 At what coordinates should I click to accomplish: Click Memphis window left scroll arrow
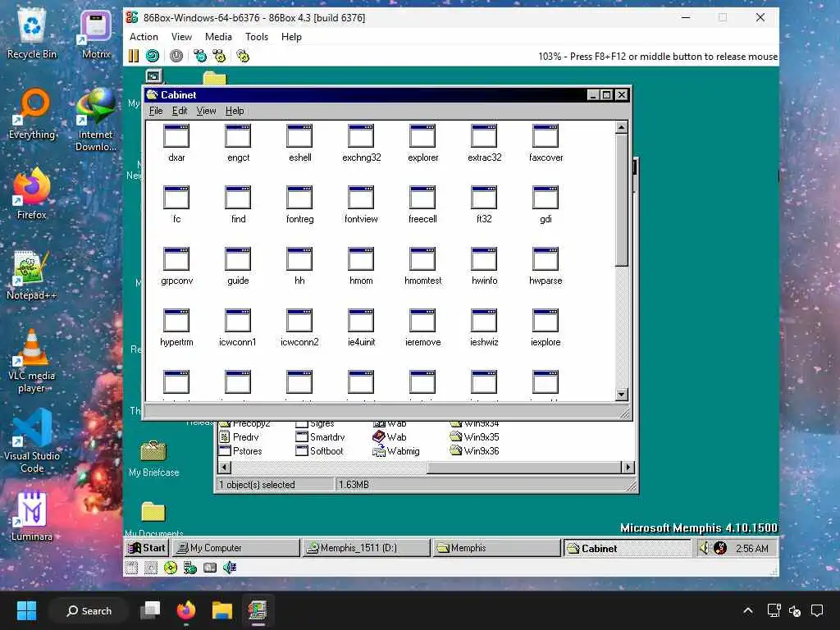pyautogui.click(x=225, y=468)
